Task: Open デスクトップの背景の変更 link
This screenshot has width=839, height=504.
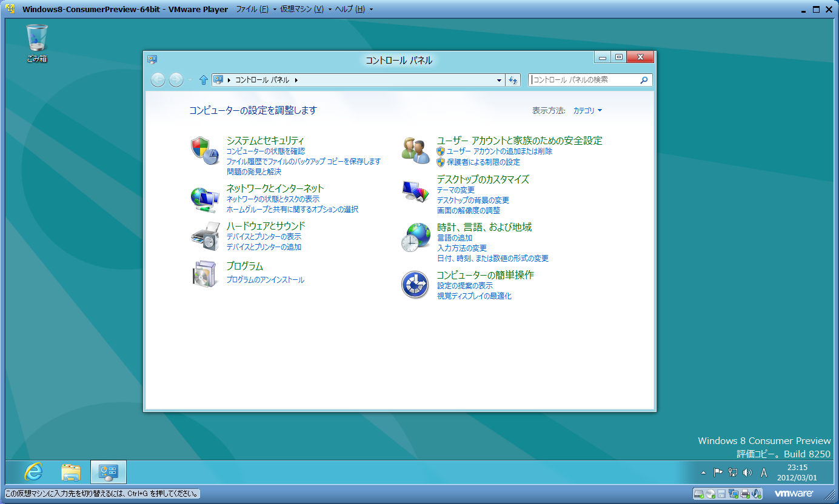Action: pos(473,201)
